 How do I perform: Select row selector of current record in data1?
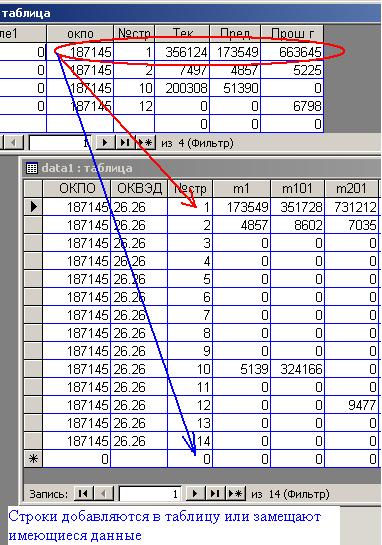pyautogui.click(x=33, y=207)
